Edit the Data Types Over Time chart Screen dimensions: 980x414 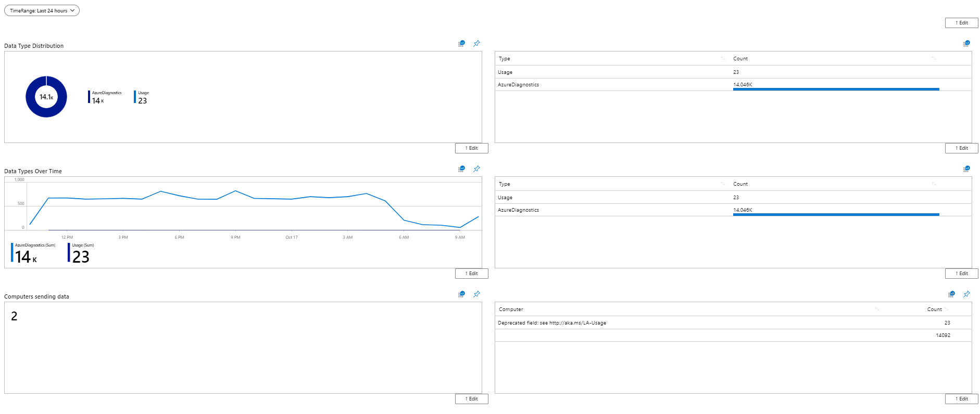click(x=471, y=274)
